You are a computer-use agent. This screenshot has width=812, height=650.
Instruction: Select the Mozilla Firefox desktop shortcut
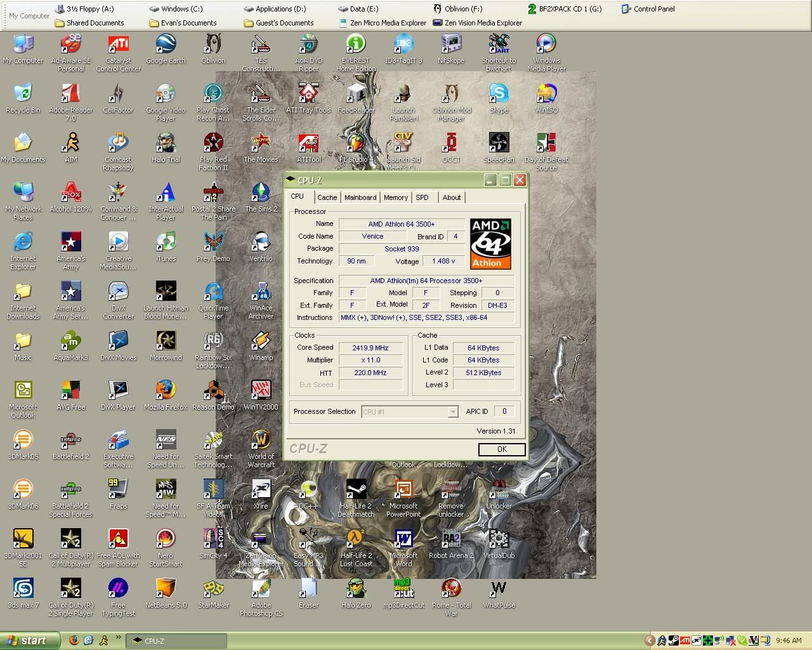[x=166, y=392]
